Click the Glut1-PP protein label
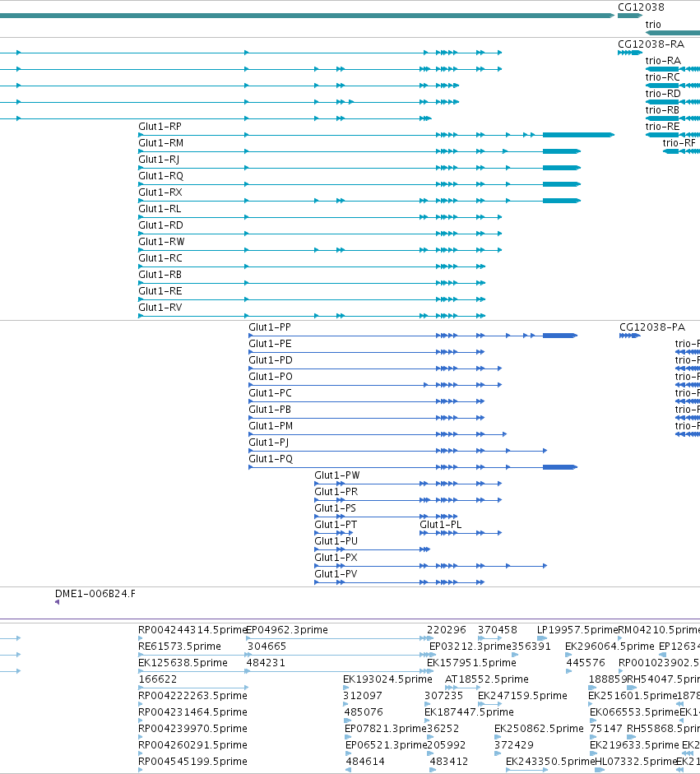The image size is (700, 774). [x=270, y=327]
